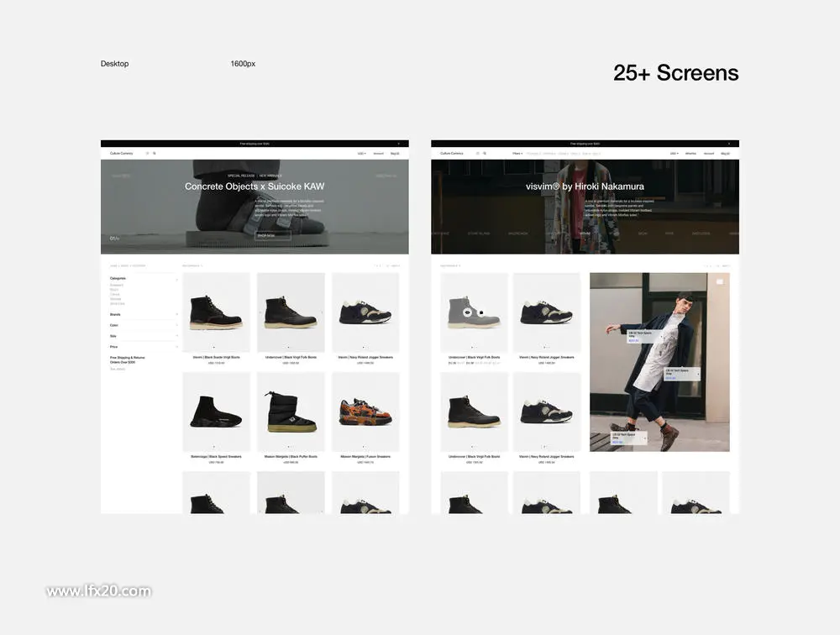Open the menu icon beside left screen logo
This screenshot has width=840, height=635.
point(147,153)
